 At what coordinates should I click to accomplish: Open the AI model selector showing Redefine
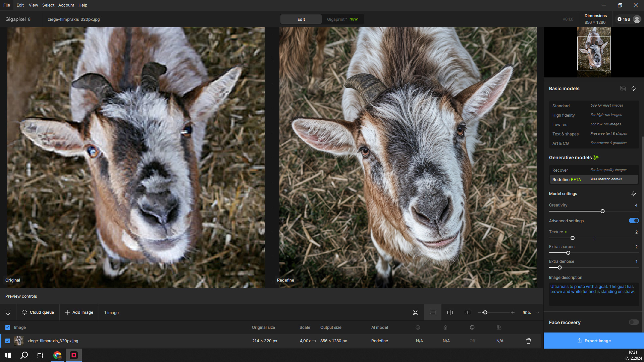379,341
